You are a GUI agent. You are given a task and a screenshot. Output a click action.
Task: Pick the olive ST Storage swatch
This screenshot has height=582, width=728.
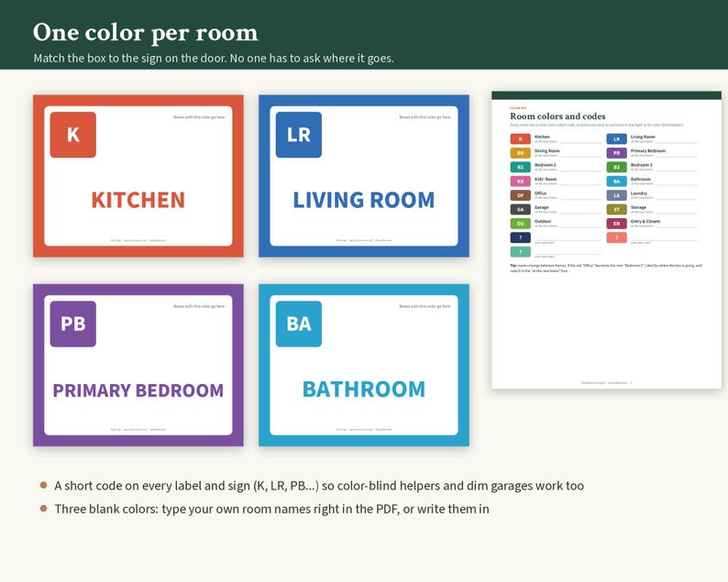coord(616,209)
